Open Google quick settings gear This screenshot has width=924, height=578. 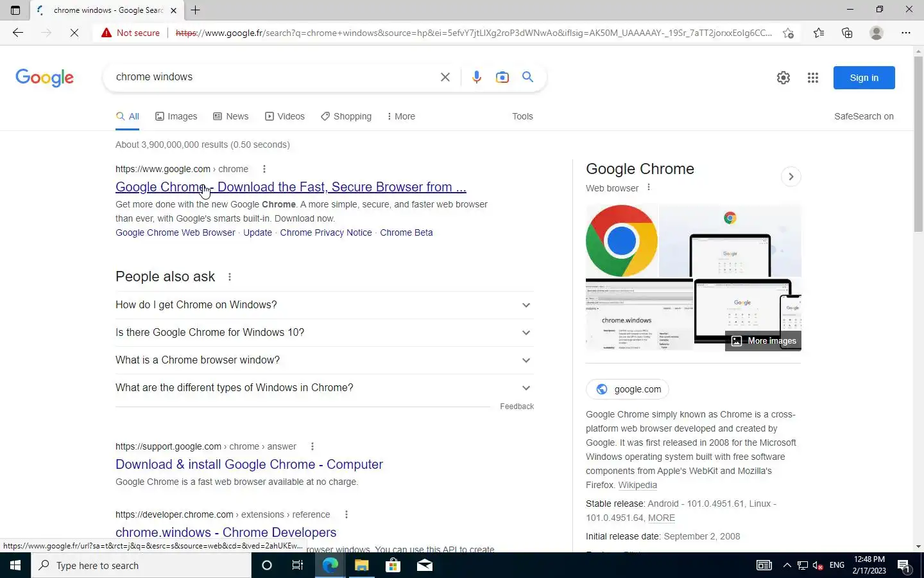(x=783, y=78)
